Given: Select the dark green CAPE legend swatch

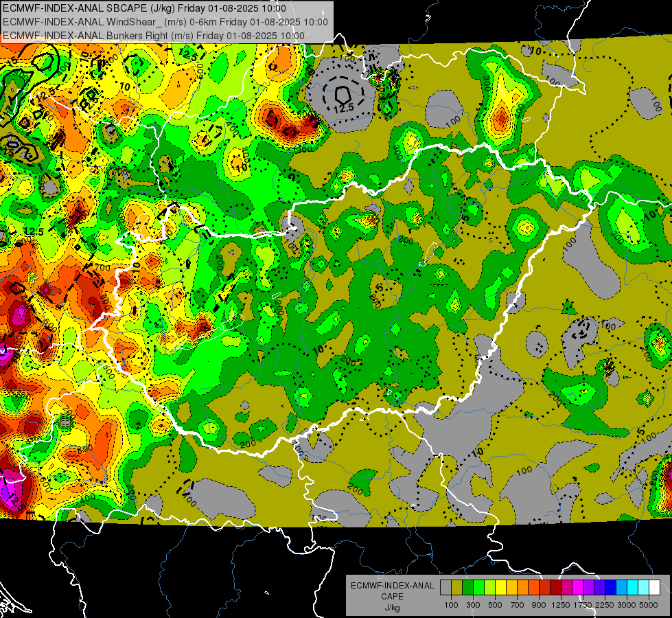Looking at the screenshot, I should pos(468,587).
